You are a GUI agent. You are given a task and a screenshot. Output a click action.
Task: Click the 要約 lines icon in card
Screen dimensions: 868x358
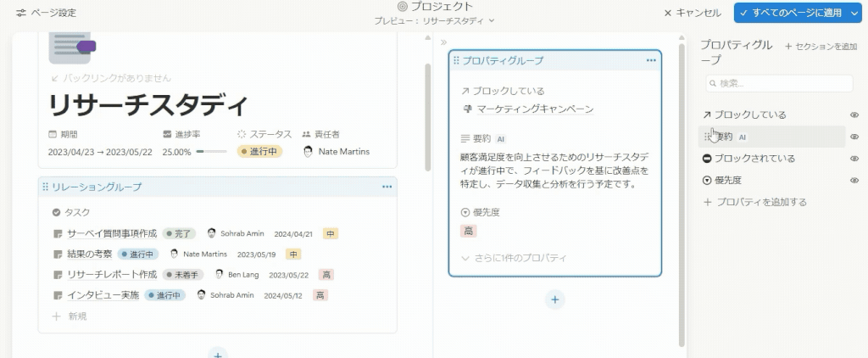tap(465, 138)
